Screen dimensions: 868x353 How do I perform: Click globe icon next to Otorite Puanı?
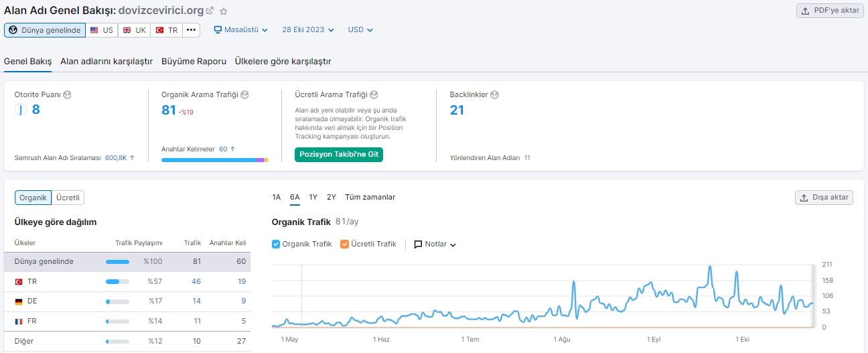[67, 95]
